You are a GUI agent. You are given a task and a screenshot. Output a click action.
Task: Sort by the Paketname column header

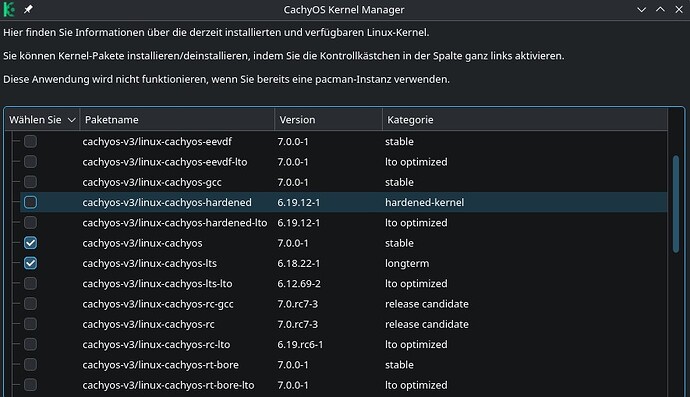177,120
